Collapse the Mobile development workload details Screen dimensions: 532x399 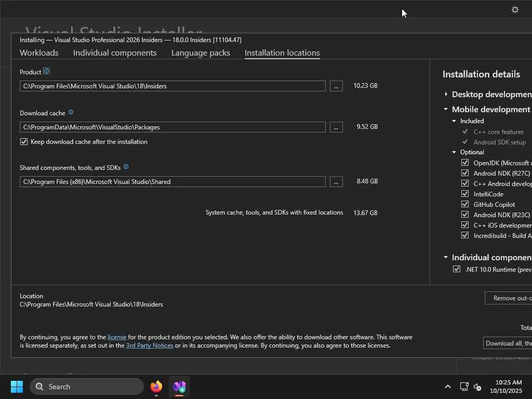pyautogui.click(x=446, y=109)
